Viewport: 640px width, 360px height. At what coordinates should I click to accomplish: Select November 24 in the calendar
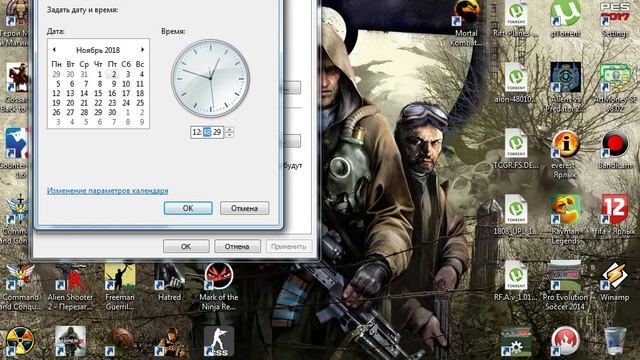click(x=126, y=103)
